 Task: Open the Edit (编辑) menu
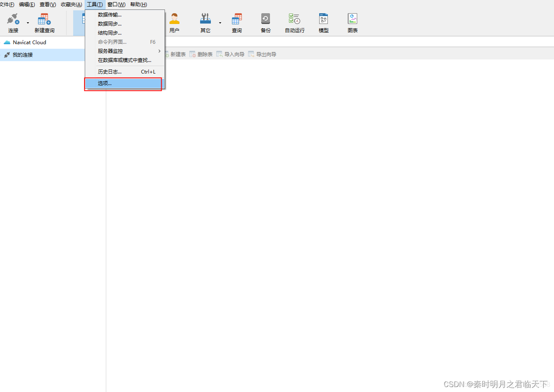click(27, 5)
